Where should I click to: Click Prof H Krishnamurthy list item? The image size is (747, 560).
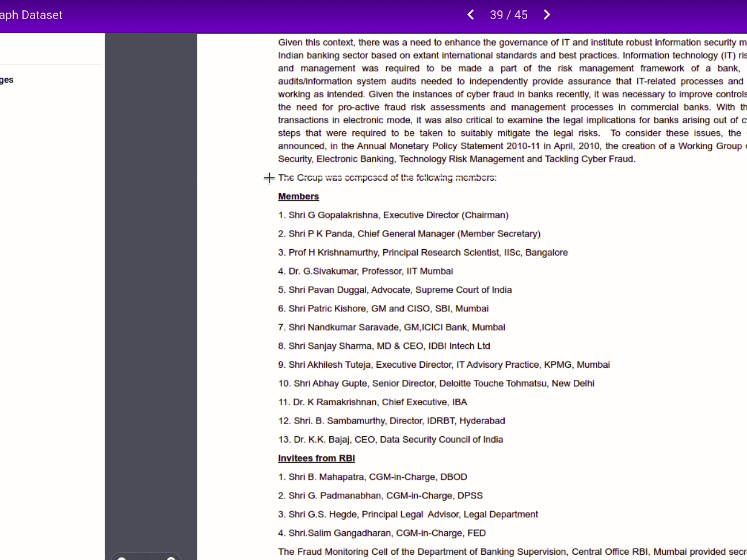(423, 253)
